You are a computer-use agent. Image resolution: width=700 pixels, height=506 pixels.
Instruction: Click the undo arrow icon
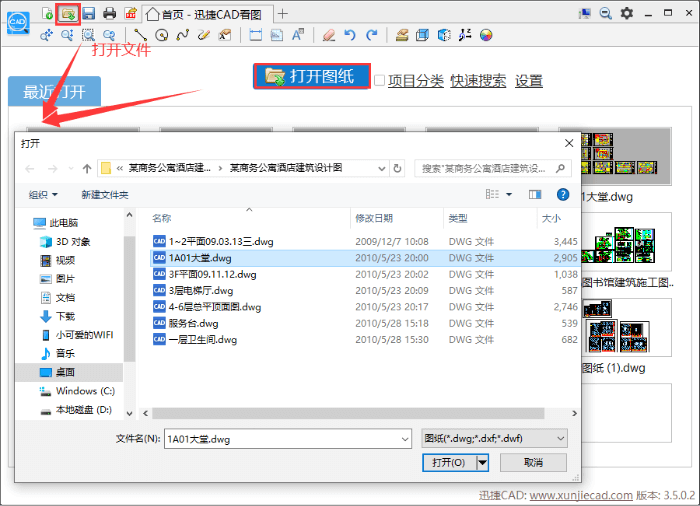coord(350,35)
